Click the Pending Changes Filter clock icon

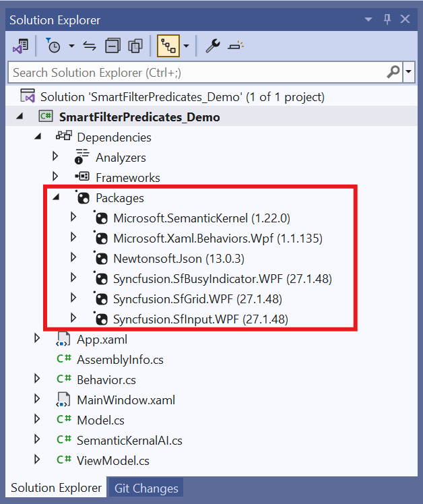point(53,46)
